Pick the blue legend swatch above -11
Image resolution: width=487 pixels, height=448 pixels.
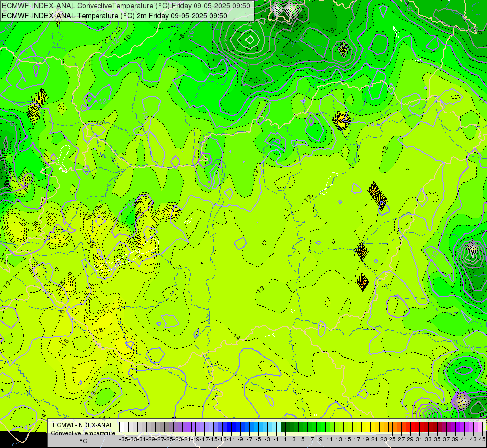[x=229, y=427]
